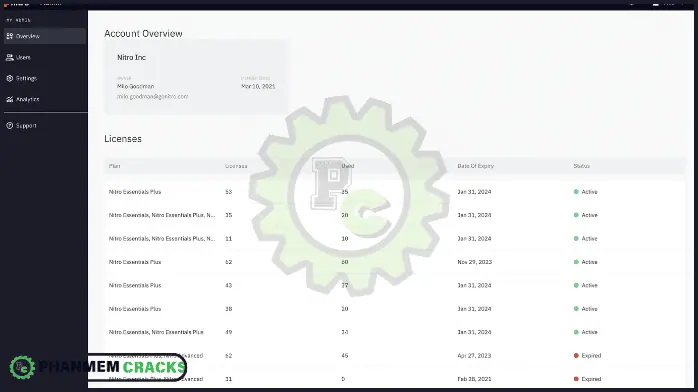This screenshot has height=392, width=698.
Task: Sort by the Plan column header
Action: 114,166
